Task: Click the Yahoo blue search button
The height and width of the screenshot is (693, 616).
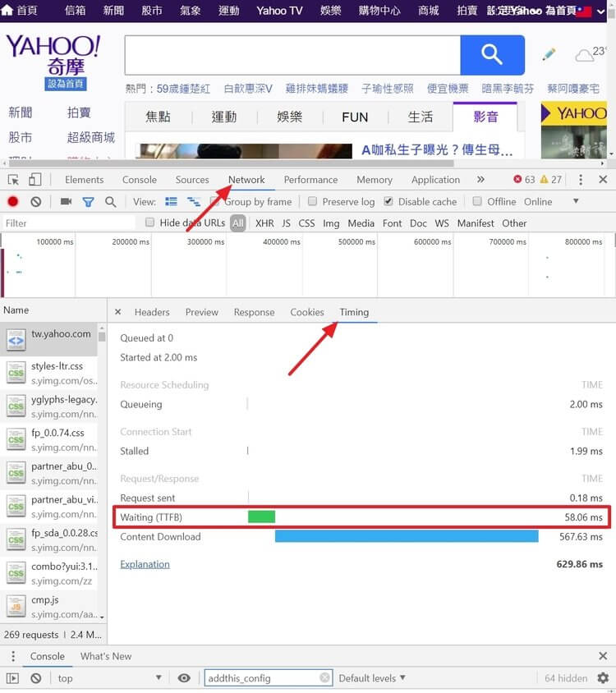Action: [492, 55]
